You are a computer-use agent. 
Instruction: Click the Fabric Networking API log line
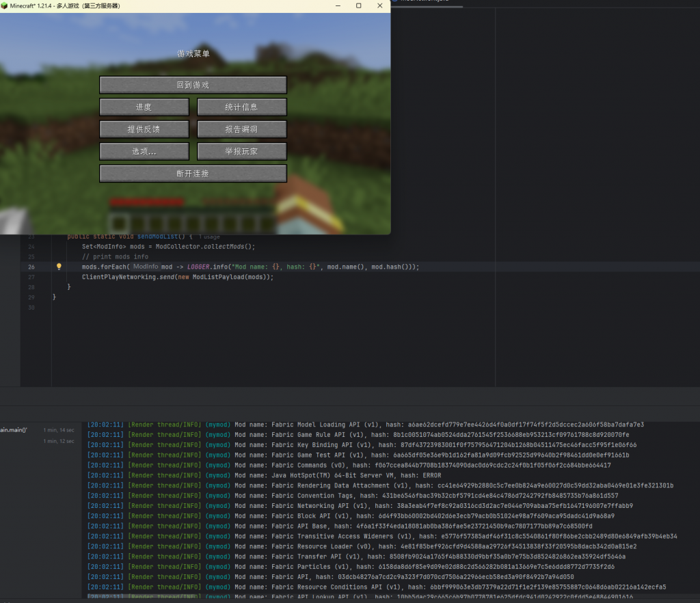360,506
